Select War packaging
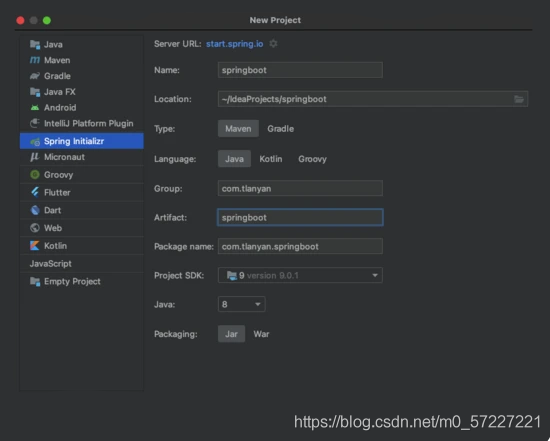This screenshot has width=550, height=441. 261,334
